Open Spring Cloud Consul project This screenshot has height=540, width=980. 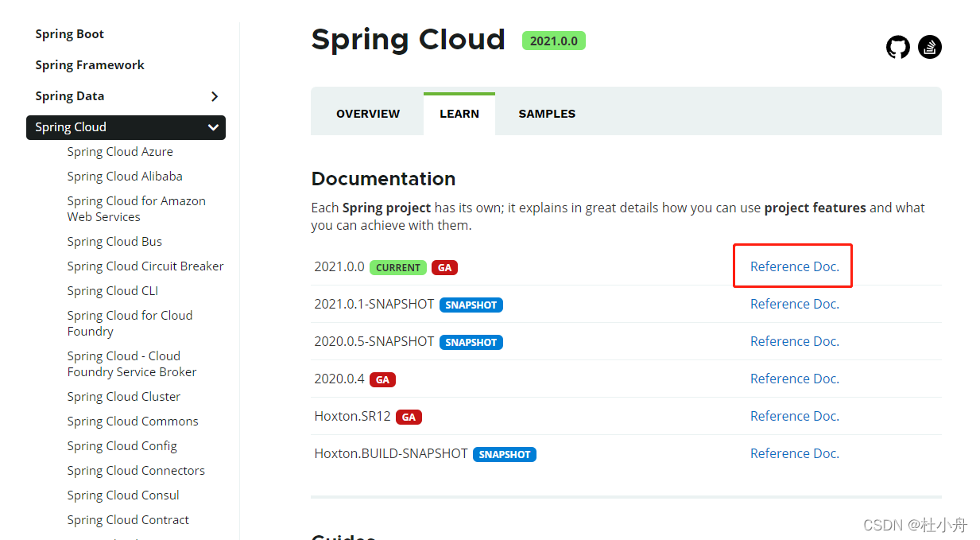(x=123, y=495)
